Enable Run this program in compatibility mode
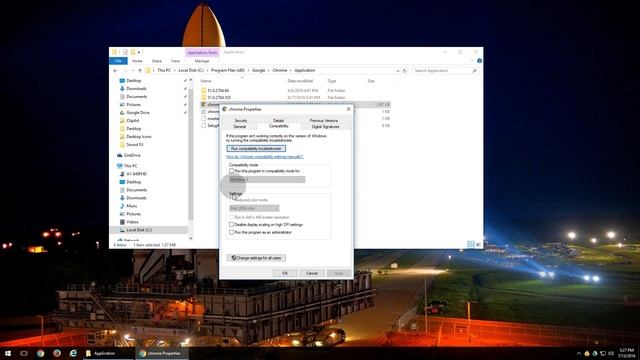Viewport: 640px width, 360px height. coord(231,171)
